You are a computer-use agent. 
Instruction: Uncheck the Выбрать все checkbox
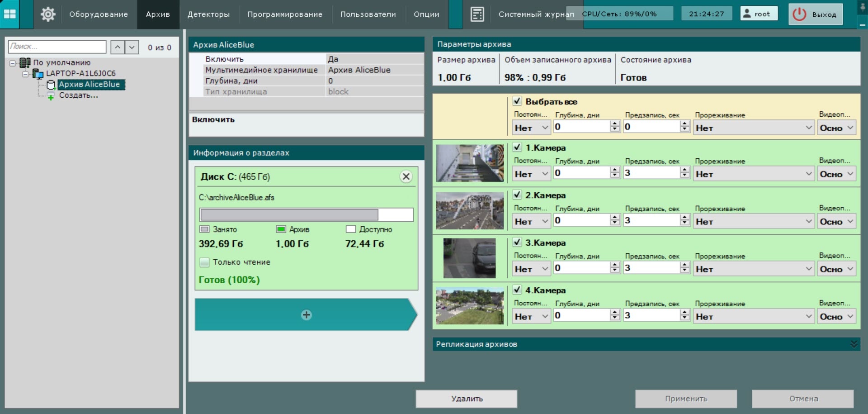(x=517, y=101)
